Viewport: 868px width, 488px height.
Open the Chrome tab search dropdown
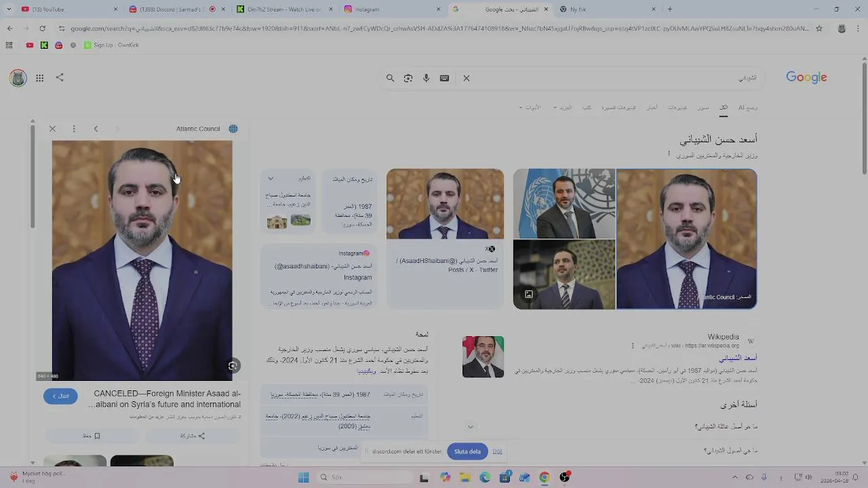(9, 9)
